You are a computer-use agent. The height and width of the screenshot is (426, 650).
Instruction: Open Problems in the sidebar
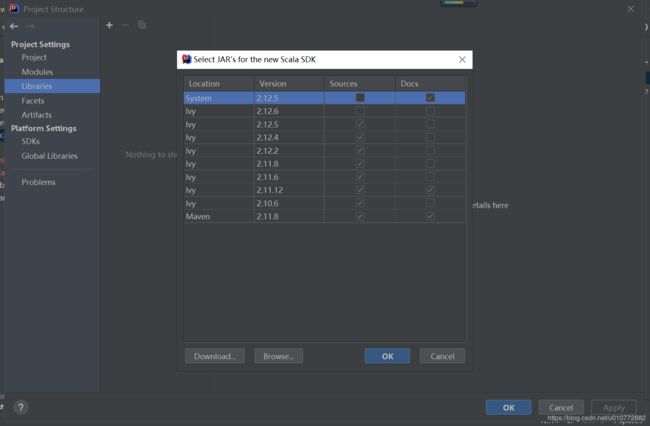pyautogui.click(x=38, y=182)
